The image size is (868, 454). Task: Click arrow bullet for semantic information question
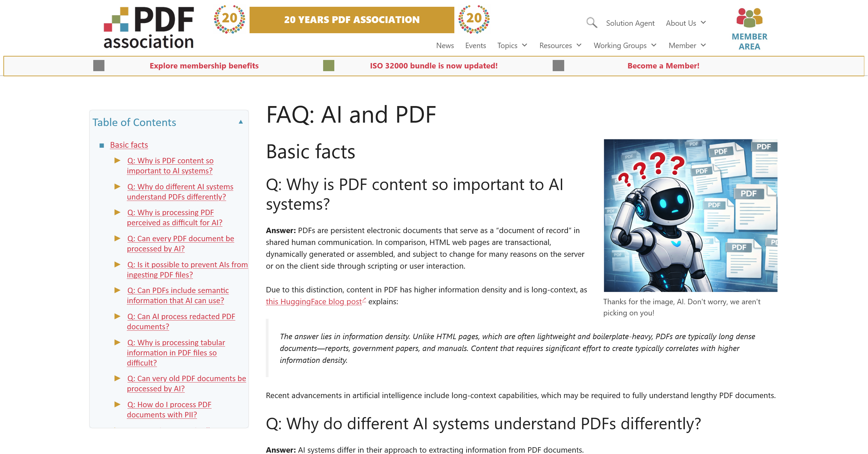pyautogui.click(x=117, y=290)
